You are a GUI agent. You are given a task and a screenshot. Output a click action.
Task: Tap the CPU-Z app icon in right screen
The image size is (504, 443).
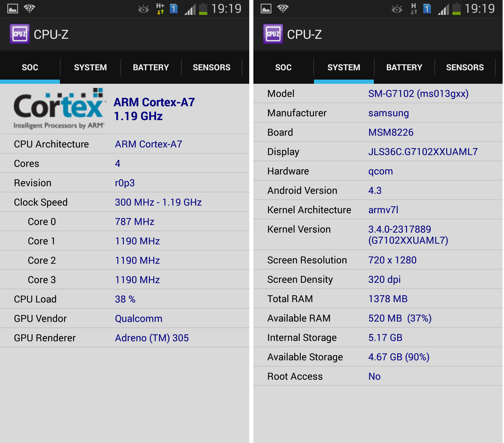pos(273,34)
